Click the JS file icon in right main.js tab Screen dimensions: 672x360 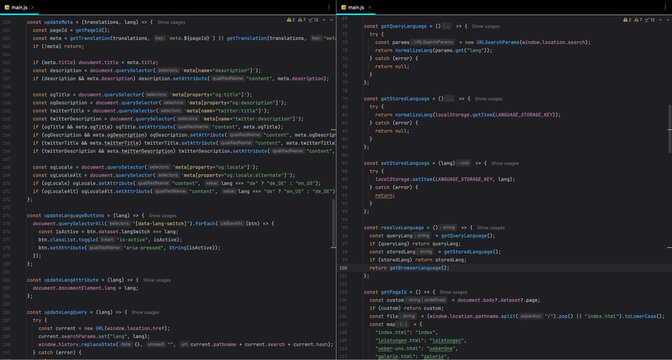coord(343,7)
